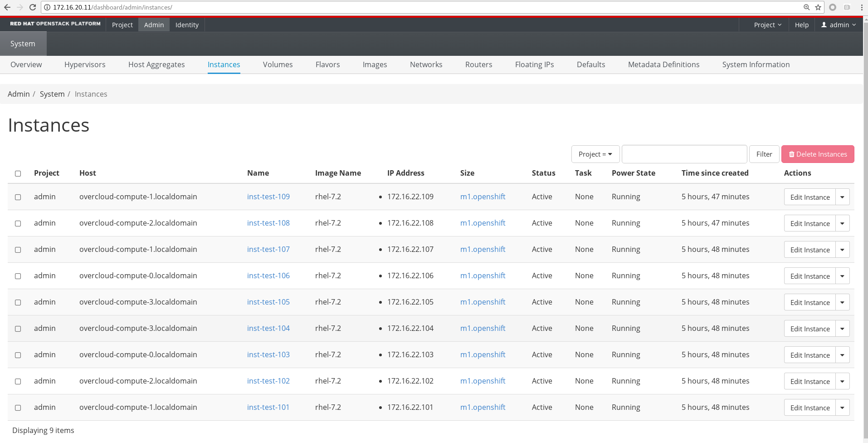Open more actions arrow for inst-test-106
868x443 pixels.
pos(843,276)
